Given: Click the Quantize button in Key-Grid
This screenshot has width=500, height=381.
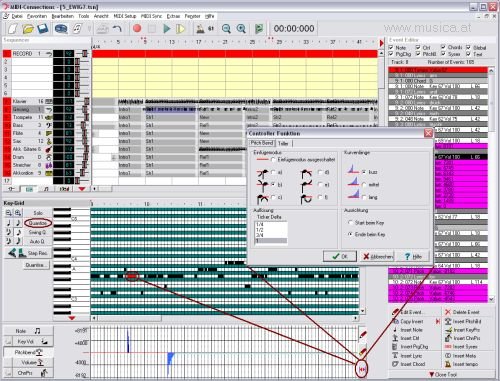Looking at the screenshot, I should pos(38,223).
